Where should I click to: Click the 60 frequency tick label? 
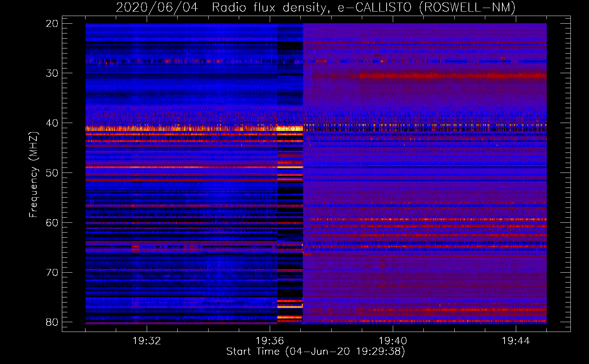coord(52,223)
